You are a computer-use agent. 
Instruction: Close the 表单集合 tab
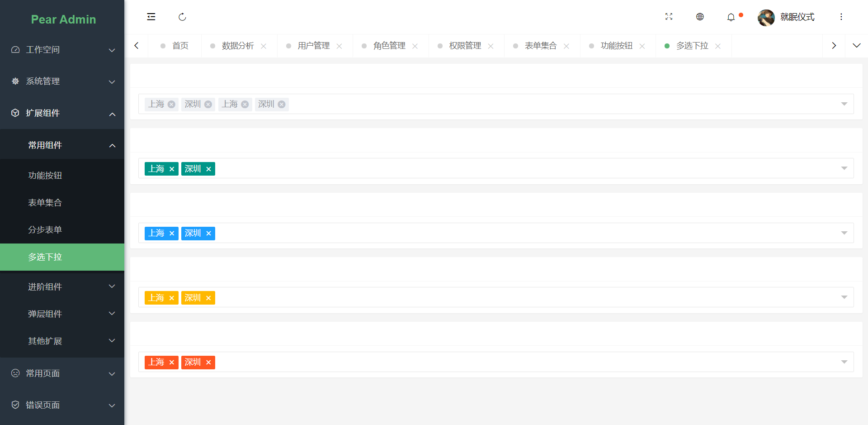coord(566,46)
